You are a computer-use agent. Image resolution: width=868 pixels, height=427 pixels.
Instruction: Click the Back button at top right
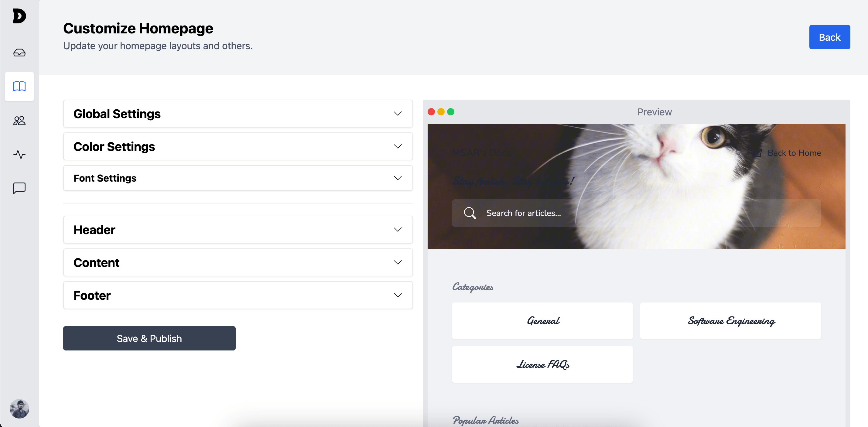(x=830, y=36)
